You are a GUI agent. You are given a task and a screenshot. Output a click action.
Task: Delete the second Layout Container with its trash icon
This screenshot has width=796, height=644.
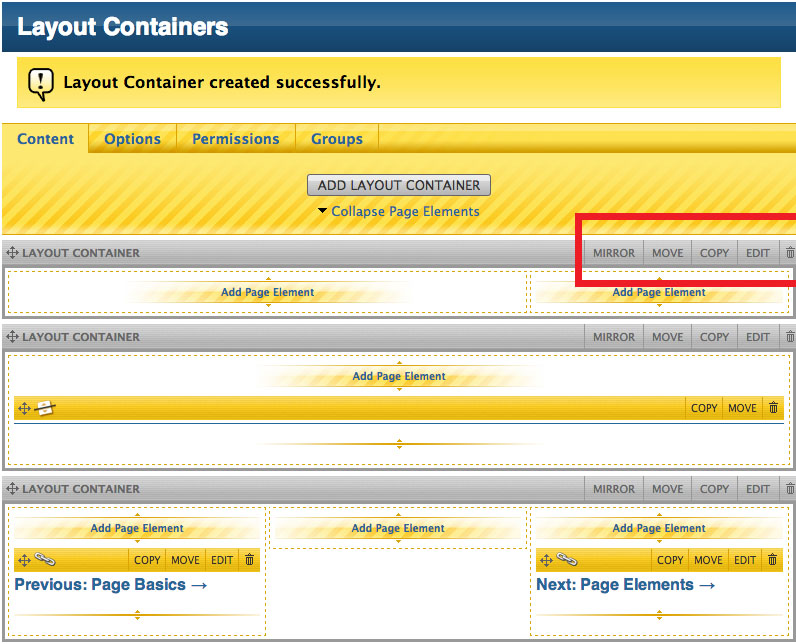(789, 336)
